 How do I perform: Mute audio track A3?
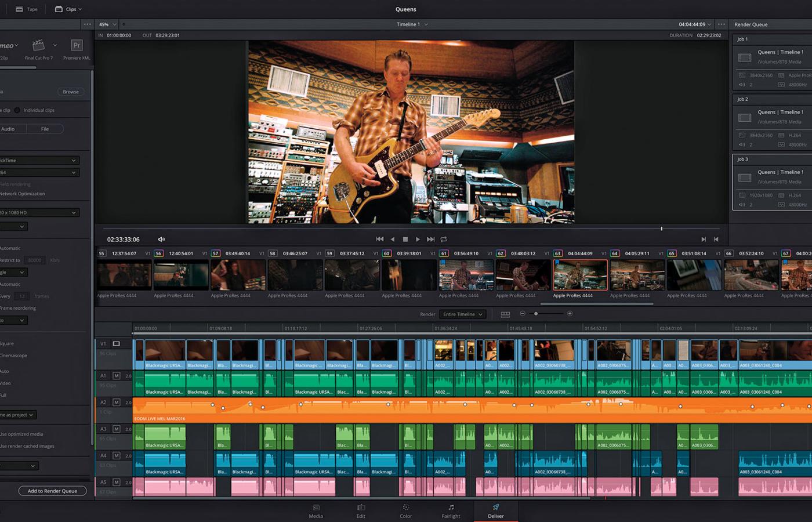point(116,429)
